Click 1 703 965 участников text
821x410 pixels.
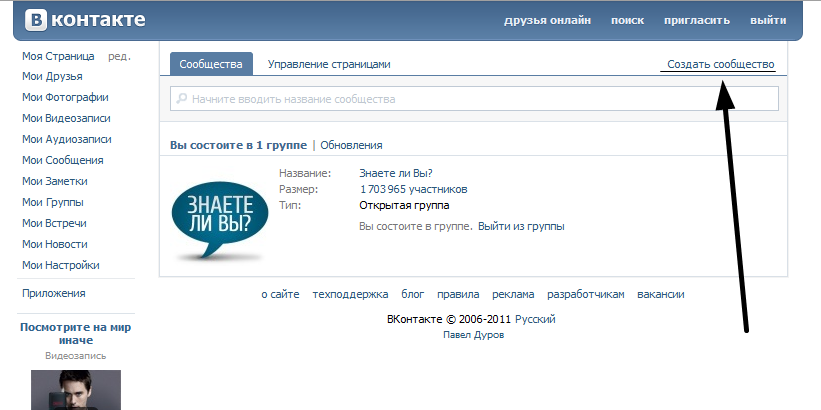pos(414,189)
